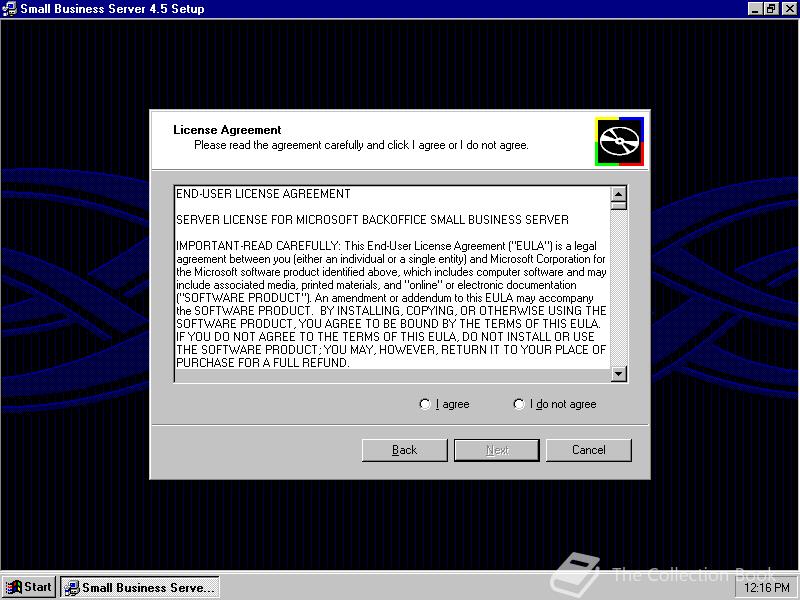Click the setup icon in taskbar button
Image resolution: width=800 pixels, height=600 pixels.
71,588
